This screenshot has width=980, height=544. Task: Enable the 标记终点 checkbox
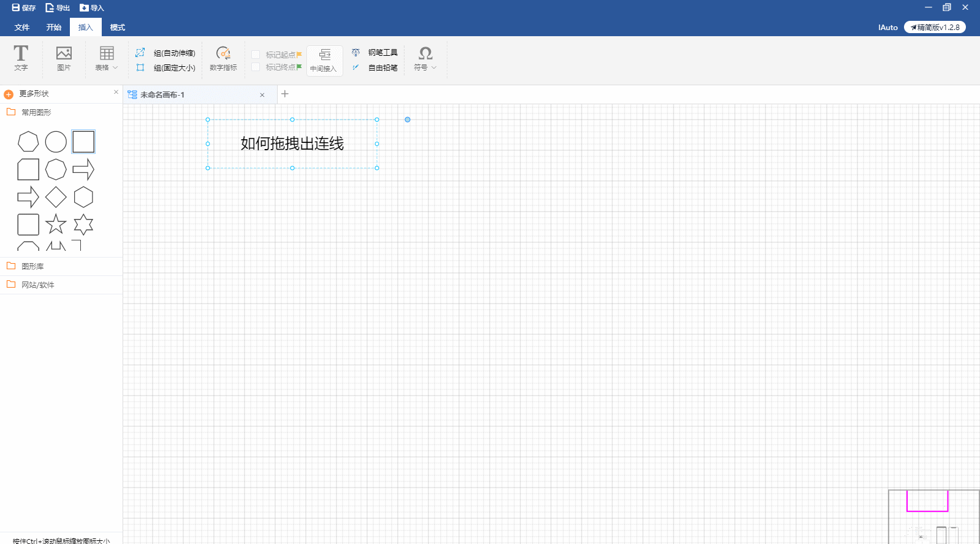pos(256,67)
